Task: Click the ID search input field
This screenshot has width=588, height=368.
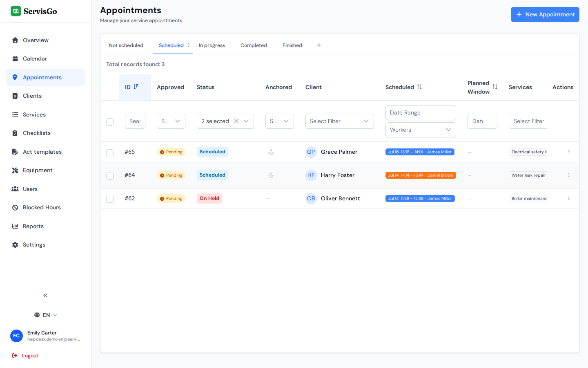Action: click(135, 121)
